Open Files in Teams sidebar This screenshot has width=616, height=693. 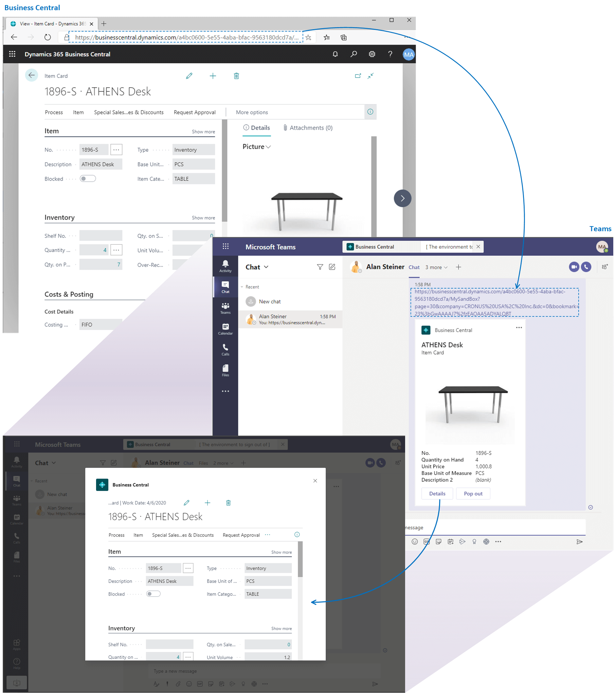coord(225,370)
